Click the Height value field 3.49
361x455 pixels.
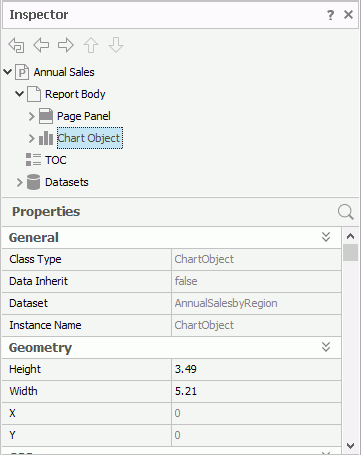click(x=256, y=369)
